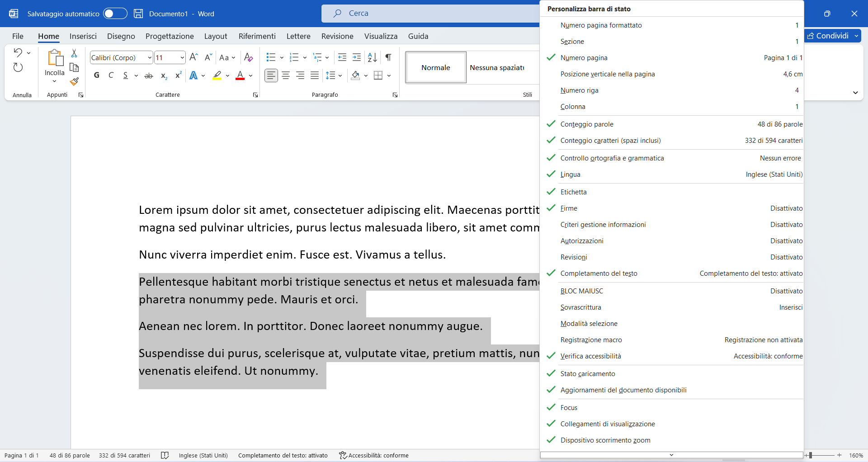The width and height of the screenshot is (868, 462).
Task: Uncheck Conteggio parole in status bar menu
Action: [x=587, y=124]
